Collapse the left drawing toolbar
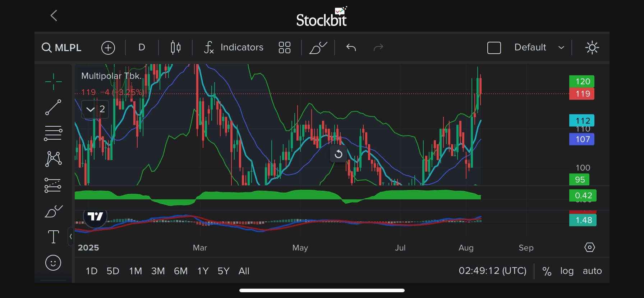 click(x=71, y=236)
